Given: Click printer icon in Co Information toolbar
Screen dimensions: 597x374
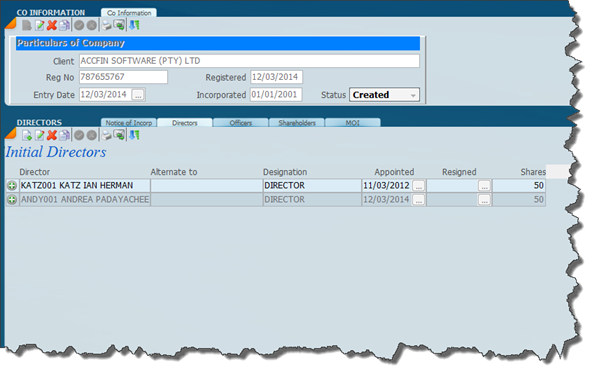Looking at the screenshot, I should (106, 26).
